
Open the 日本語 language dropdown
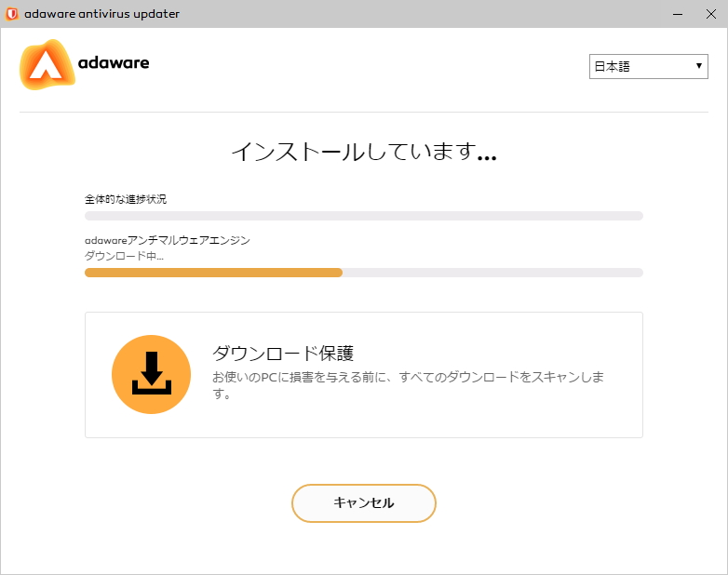point(648,66)
